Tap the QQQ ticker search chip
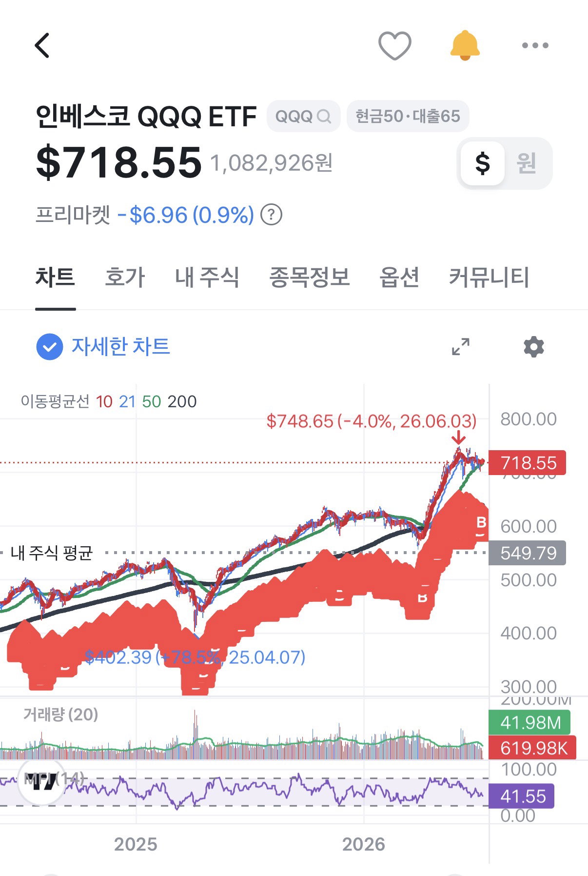 (x=303, y=116)
